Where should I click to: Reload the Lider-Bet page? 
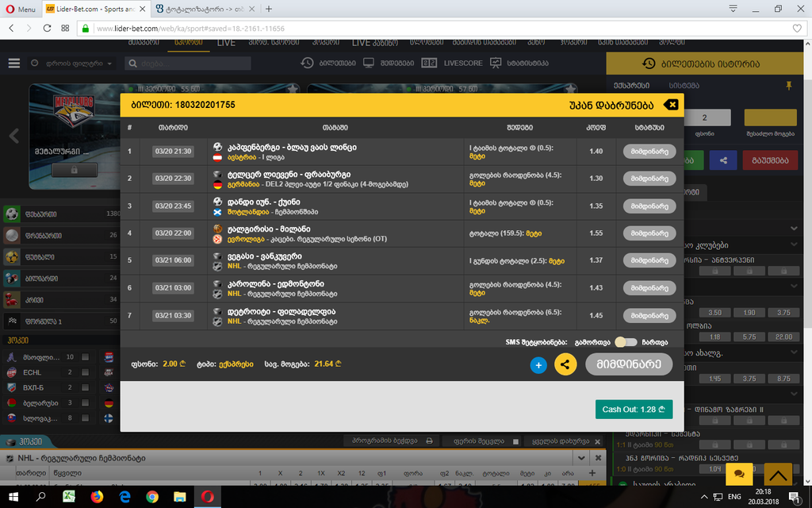pyautogui.click(x=47, y=28)
